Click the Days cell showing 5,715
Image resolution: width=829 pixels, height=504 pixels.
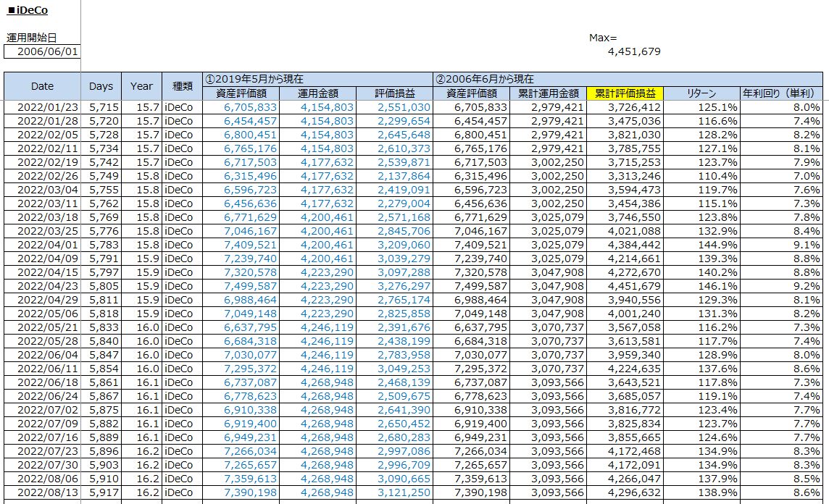pos(101,107)
